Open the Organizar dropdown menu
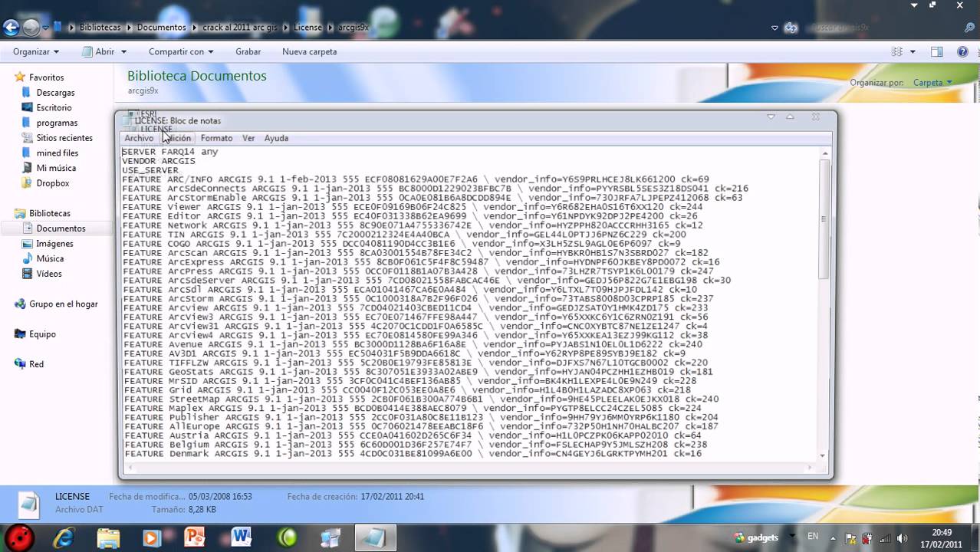 36,51
